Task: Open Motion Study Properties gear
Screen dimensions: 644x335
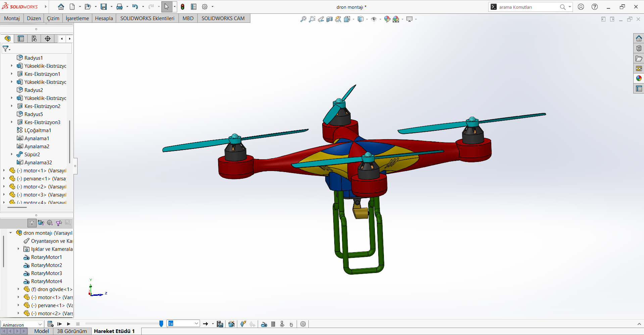Action: click(303, 324)
